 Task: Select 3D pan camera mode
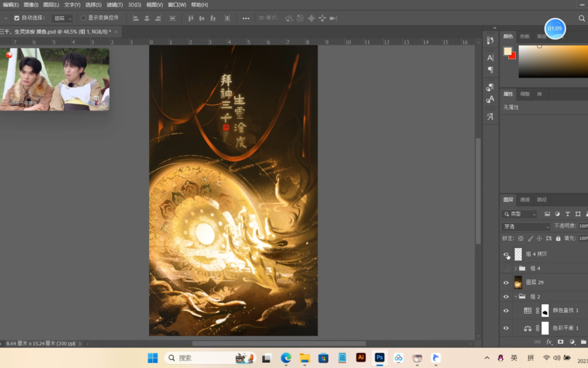pyautogui.click(x=311, y=18)
